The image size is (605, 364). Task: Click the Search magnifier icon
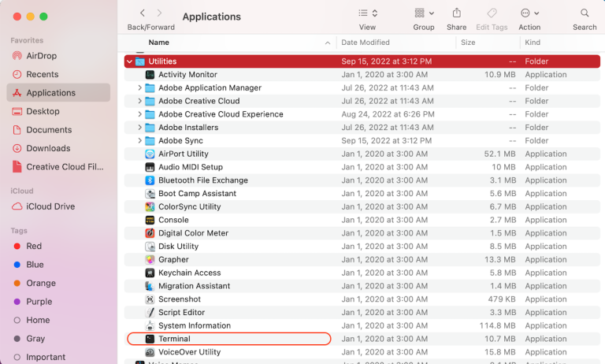click(x=585, y=13)
